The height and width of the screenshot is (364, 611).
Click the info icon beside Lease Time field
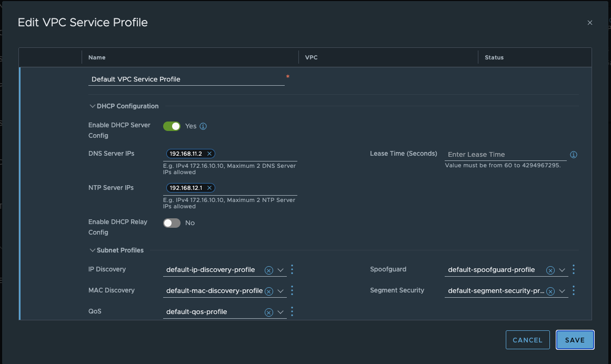[x=574, y=154]
